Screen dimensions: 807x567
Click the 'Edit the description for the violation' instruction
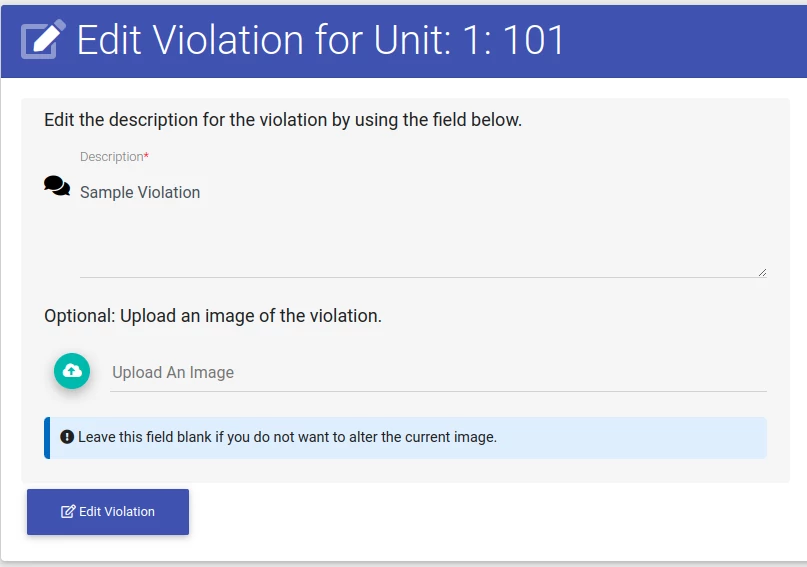pyautogui.click(x=283, y=120)
